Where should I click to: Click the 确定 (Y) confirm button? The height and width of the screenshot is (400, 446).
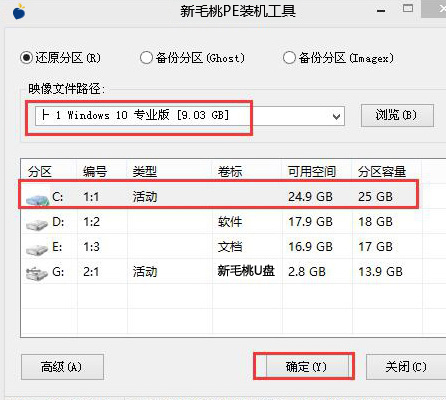(x=307, y=367)
